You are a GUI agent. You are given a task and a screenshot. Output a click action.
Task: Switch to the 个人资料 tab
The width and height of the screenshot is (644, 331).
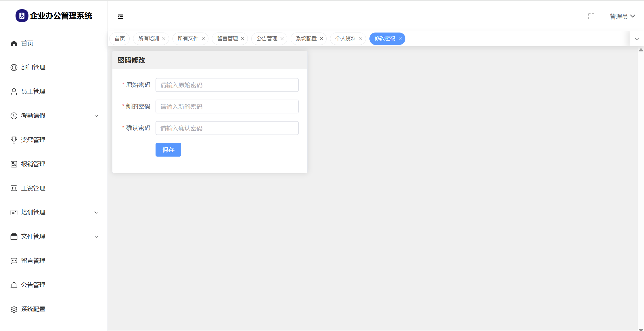click(x=345, y=39)
